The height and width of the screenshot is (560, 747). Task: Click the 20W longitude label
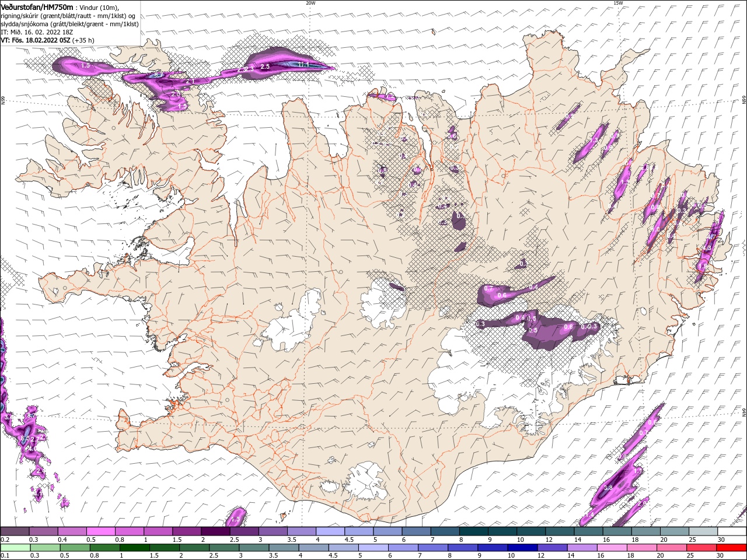click(310, 3)
